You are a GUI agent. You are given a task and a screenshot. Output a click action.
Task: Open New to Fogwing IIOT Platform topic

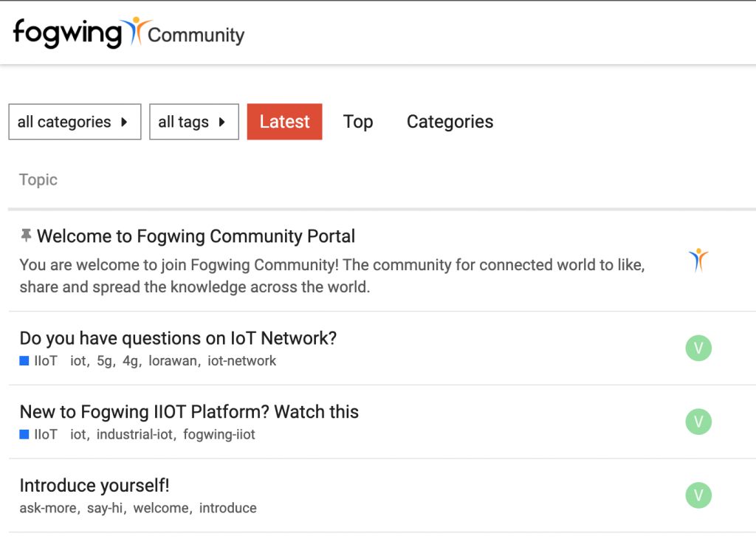(x=189, y=412)
